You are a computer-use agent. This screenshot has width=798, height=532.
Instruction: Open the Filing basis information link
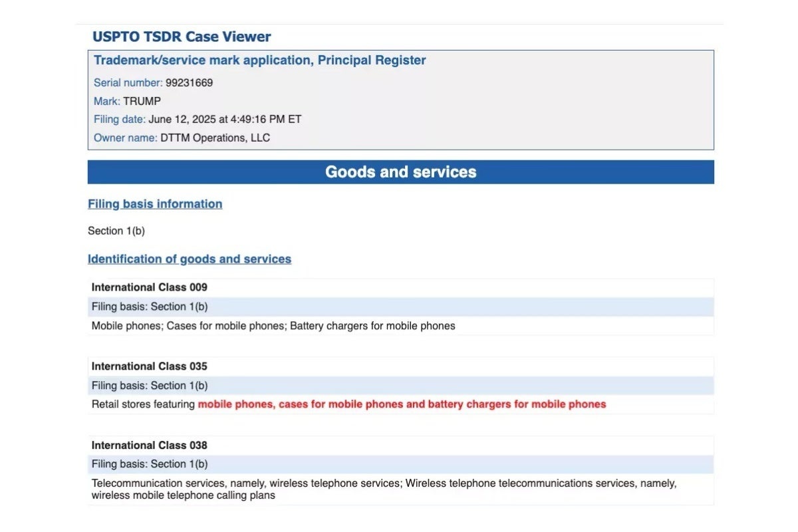click(x=155, y=204)
